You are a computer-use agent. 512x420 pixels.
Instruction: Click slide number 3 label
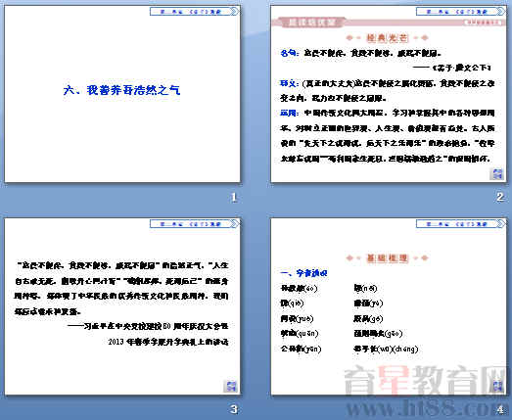(233, 409)
